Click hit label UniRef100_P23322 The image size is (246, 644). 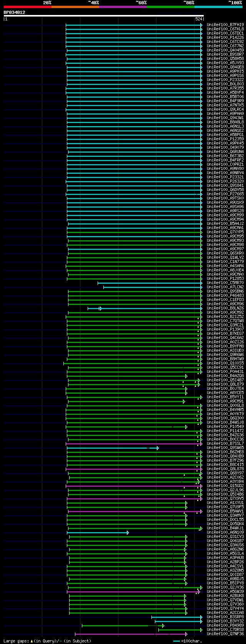pyautogui.click(x=225, y=80)
